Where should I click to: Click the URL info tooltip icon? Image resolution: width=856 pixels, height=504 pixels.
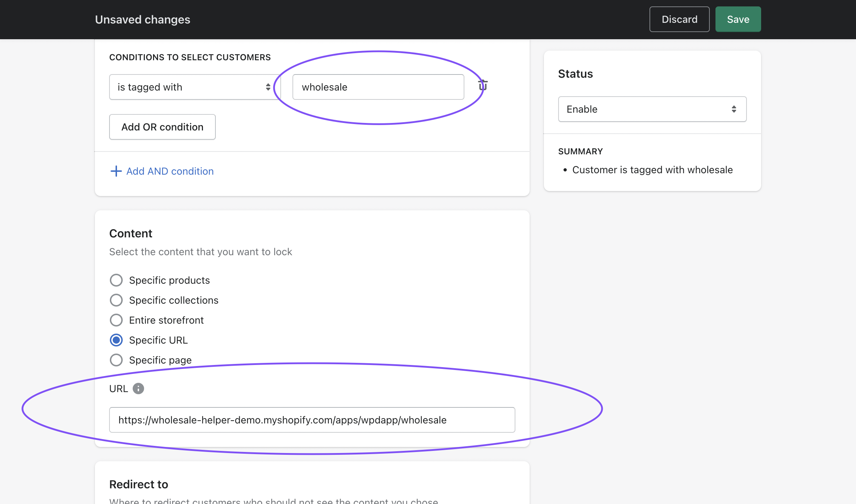[138, 389]
